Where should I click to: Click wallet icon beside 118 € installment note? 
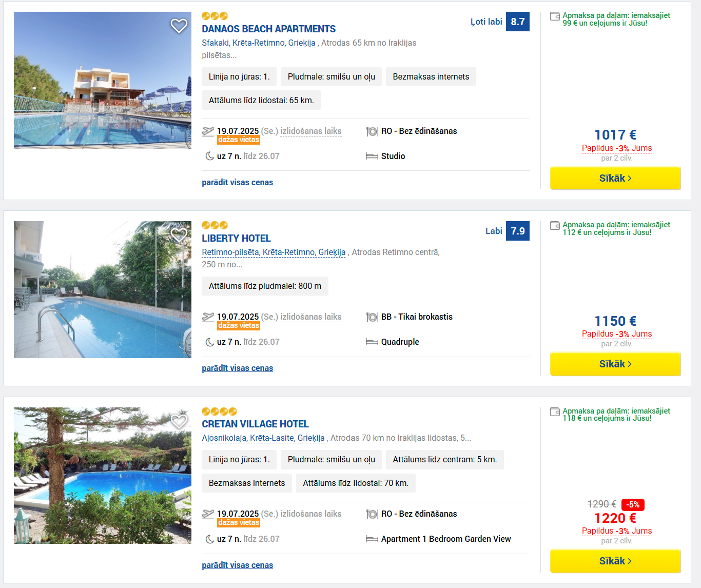coord(555,412)
